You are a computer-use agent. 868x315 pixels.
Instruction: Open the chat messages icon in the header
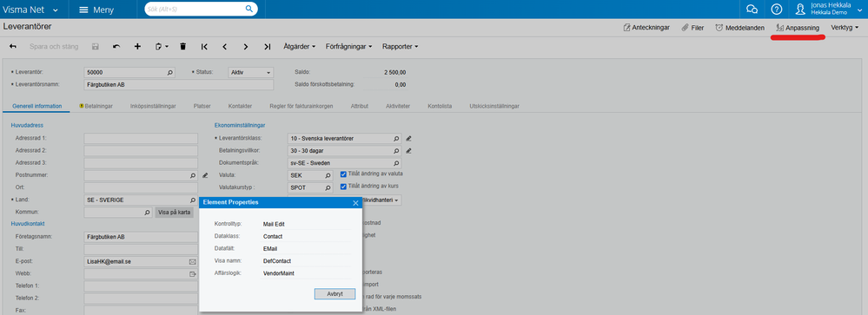752,10
